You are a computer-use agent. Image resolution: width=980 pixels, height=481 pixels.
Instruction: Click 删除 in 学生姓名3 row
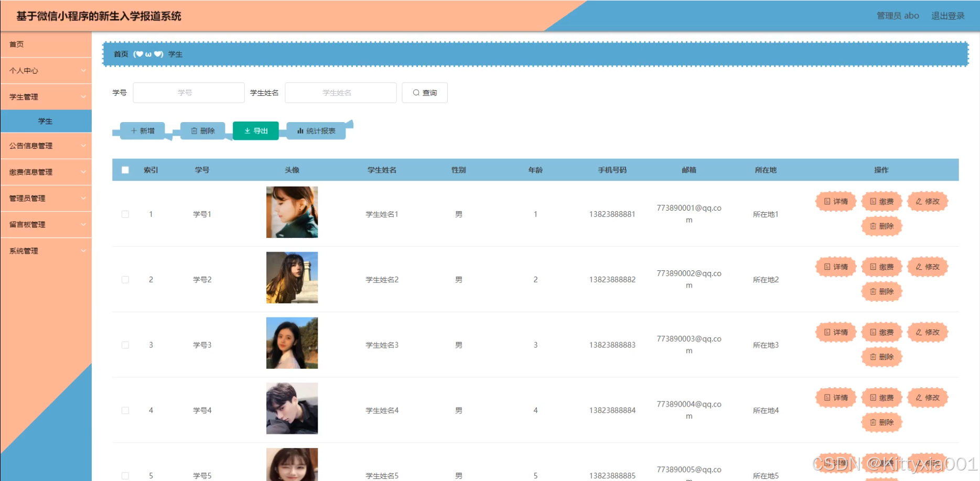pyautogui.click(x=882, y=357)
